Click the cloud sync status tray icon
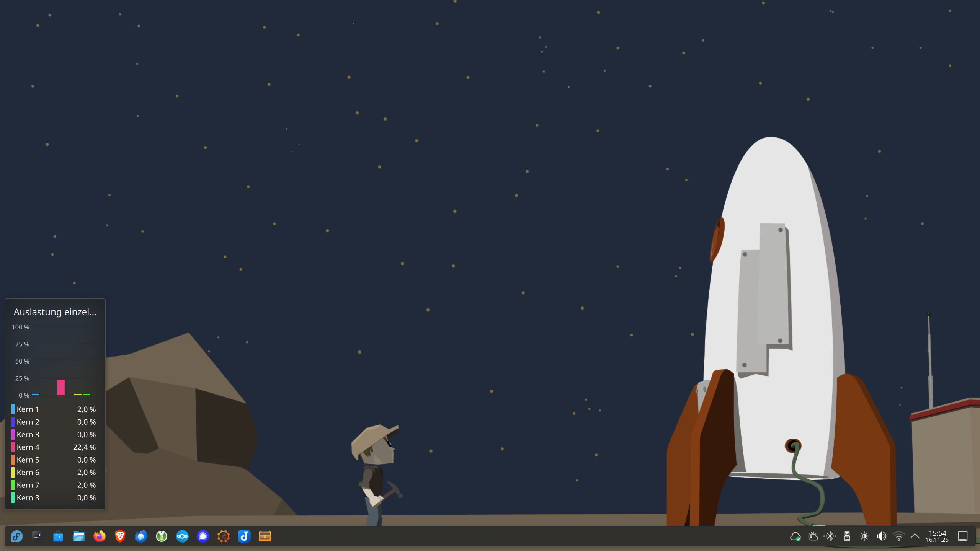 coord(795,536)
